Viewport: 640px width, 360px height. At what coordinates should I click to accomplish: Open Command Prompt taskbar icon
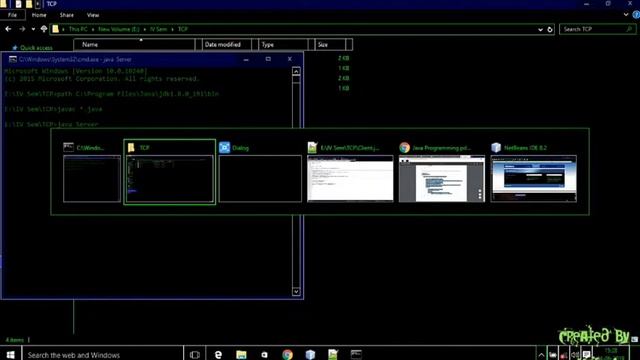pos(356,354)
